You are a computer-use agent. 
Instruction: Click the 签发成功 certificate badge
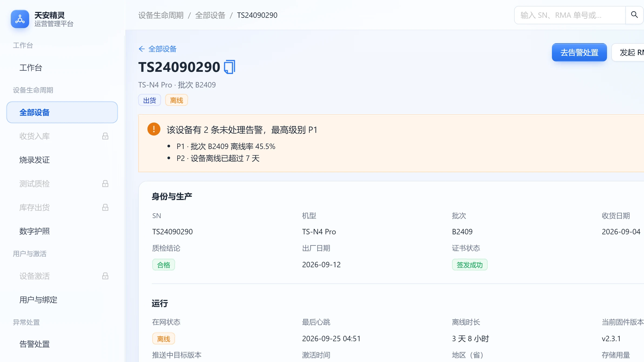[470, 265]
